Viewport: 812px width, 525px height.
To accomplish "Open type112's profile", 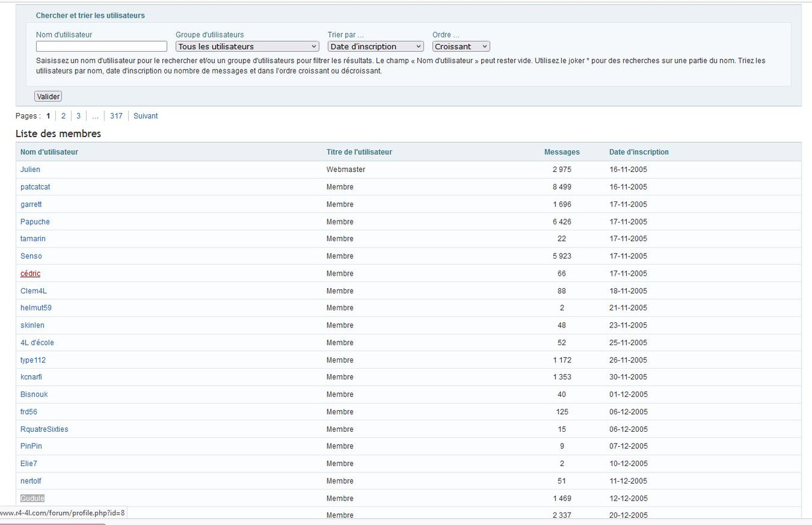I will click(x=33, y=360).
